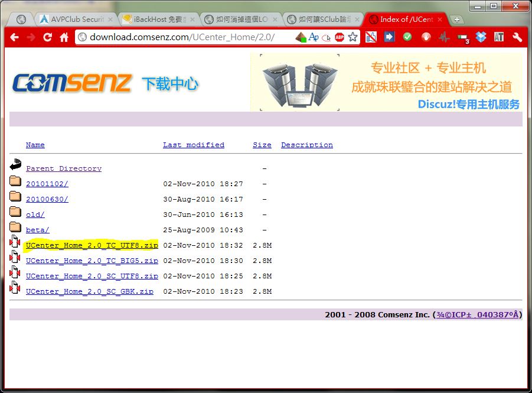Sort listing by Last modified

coord(193,145)
